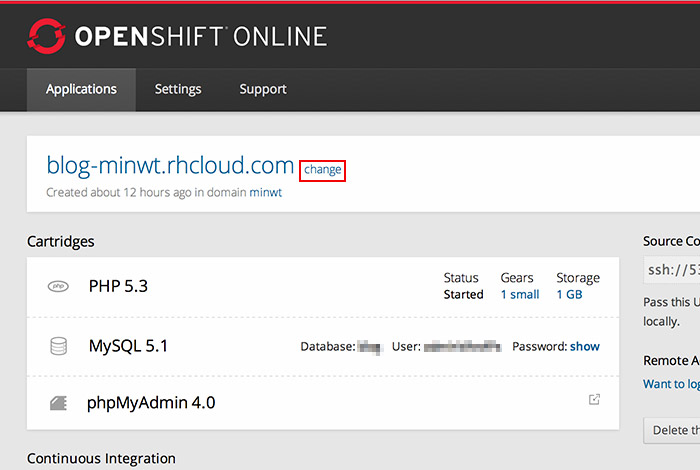Viewport: 700px width, 470px height.
Task: Open blog-minwt.rhcloud.com application link
Action: click(170, 165)
